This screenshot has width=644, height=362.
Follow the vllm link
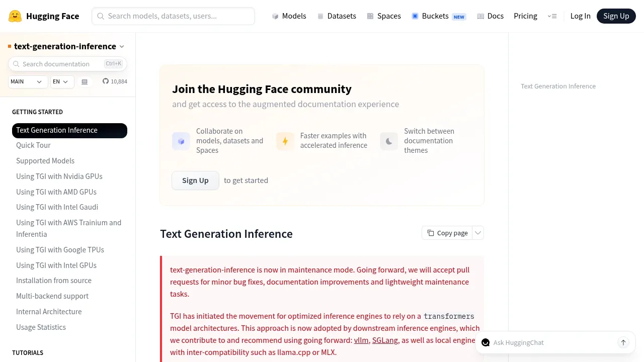(361, 340)
